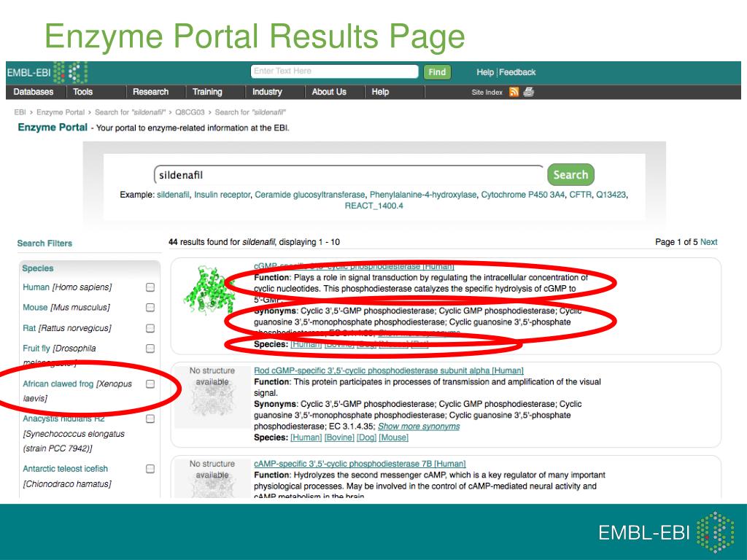Click the Mouse [Mus musculus] species label

pyautogui.click(x=66, y=308)
